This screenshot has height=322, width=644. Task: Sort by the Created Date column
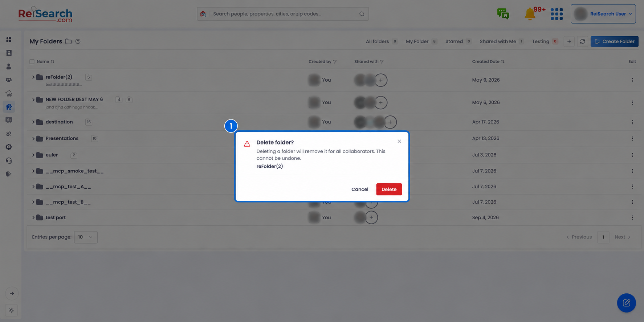click(x=502, y=62)
